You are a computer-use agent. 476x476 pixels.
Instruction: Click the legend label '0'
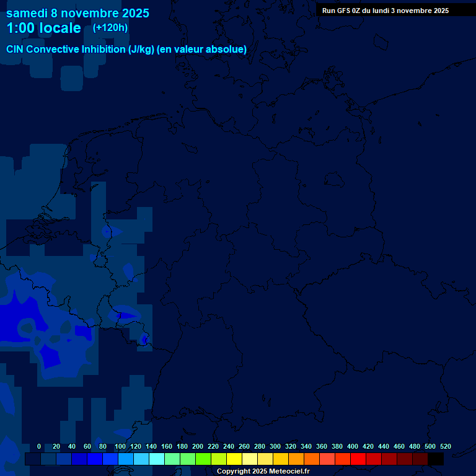pyautogui.click(x=39, y=446)
